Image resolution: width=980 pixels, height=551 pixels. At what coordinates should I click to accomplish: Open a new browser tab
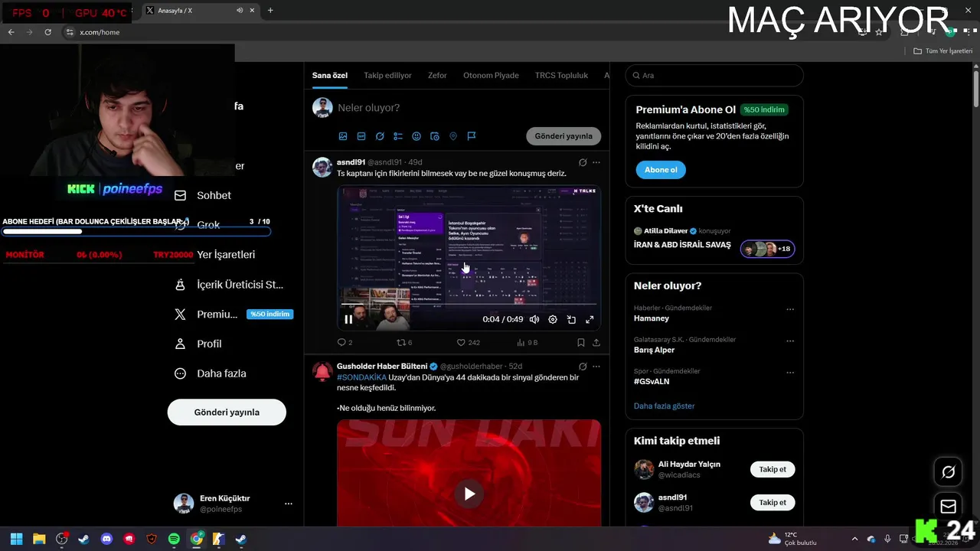click(x=270, y=11)
